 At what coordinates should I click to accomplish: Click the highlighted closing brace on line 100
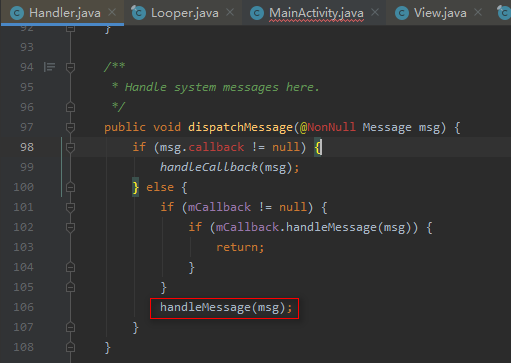pos(135,187)
